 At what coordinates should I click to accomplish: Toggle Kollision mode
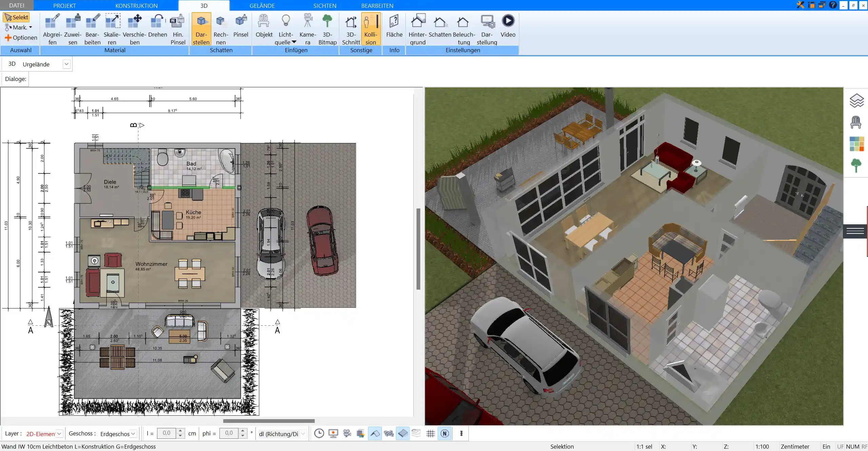point(371,29)
